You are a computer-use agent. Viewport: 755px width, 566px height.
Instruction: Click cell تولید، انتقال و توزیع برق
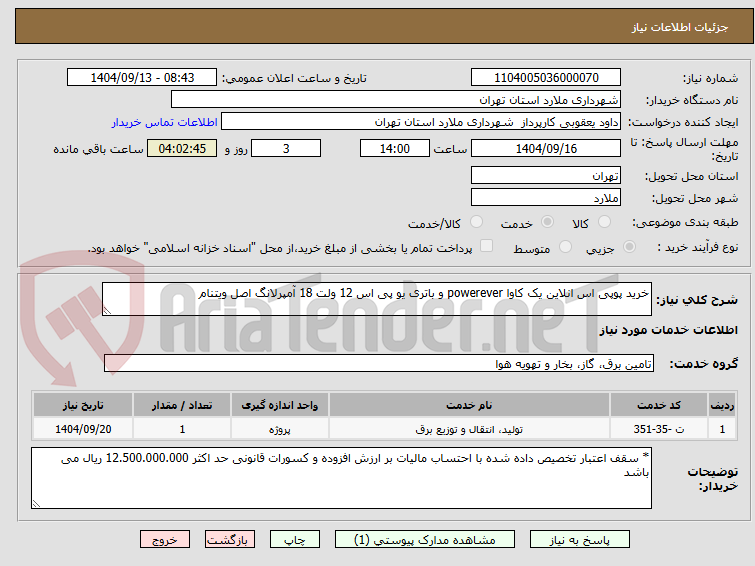tap(469, 429)
